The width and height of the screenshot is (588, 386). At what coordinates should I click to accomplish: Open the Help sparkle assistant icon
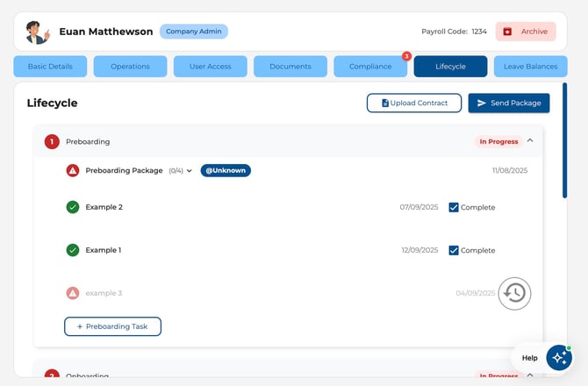pos(559,358)
